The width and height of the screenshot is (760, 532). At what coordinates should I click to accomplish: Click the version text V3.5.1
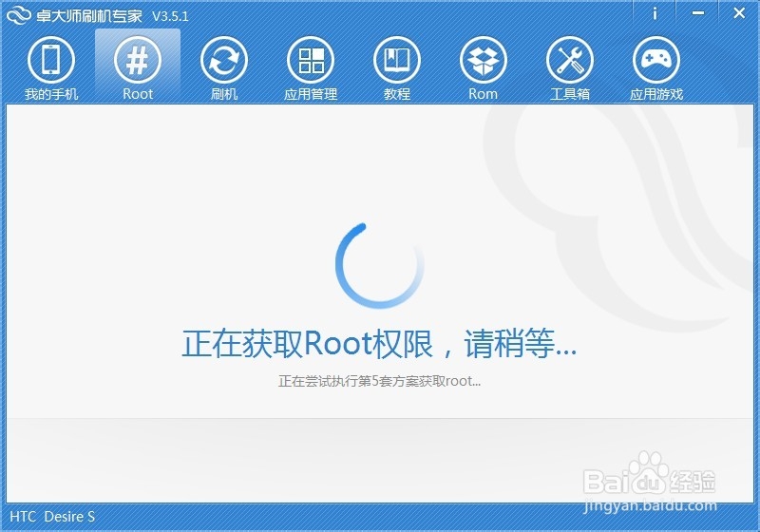(x=170, y=16)
